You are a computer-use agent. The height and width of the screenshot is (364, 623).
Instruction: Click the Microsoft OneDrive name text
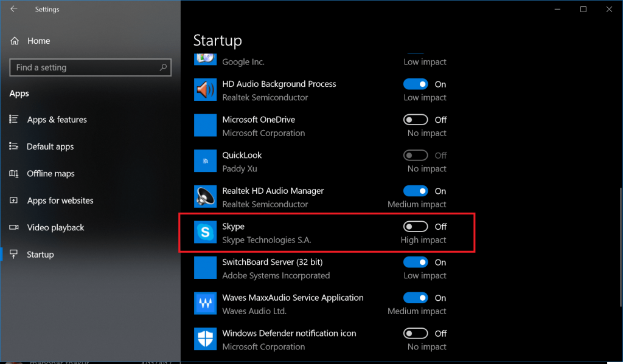tap(259, 120)
